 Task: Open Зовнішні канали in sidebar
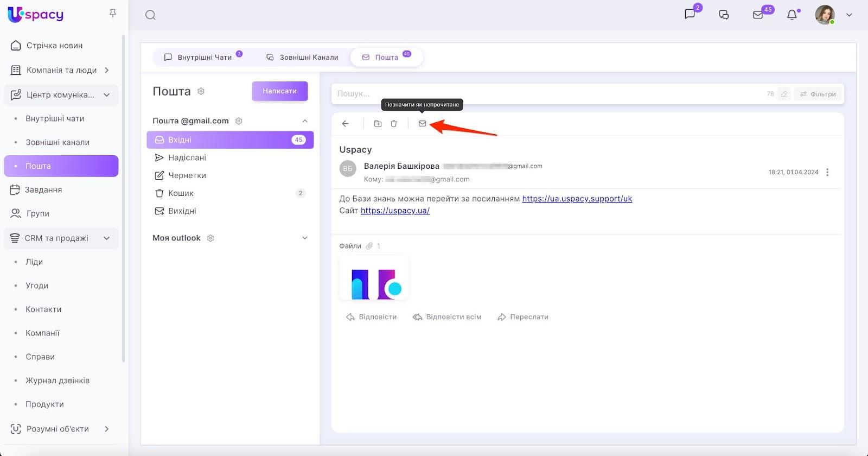(58, 142)
